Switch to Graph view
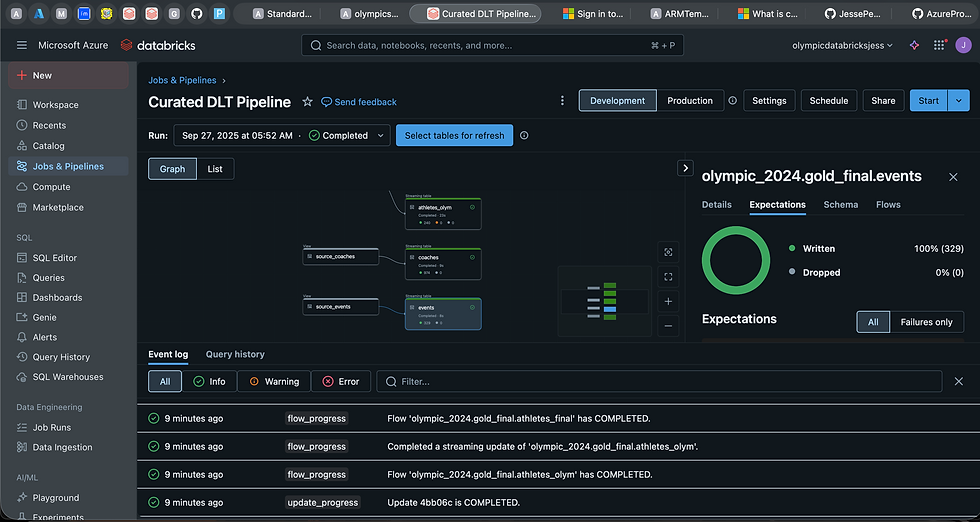The height and width of the screenshot is (522, 980). tap(172, 169)
